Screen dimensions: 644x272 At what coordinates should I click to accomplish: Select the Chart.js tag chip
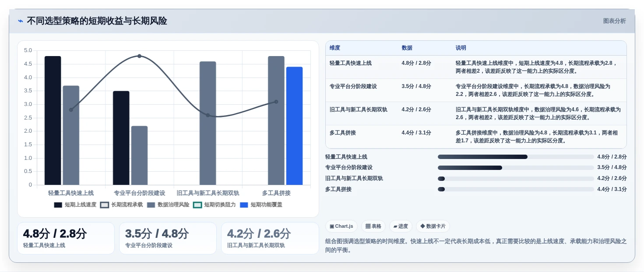341,226
